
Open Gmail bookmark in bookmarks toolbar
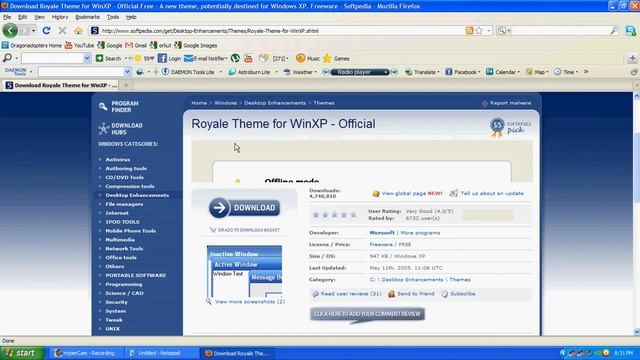click(136, 45)
